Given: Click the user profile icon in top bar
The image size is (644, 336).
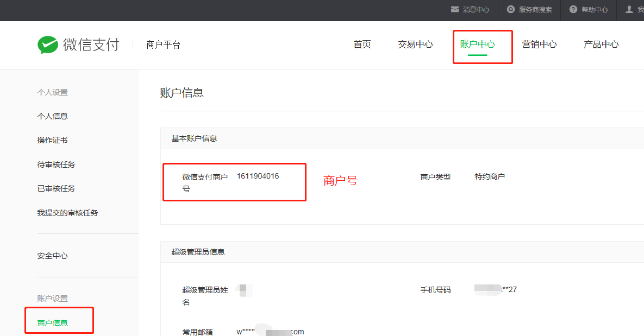Looking at the screenshot, I should (629, 9).
